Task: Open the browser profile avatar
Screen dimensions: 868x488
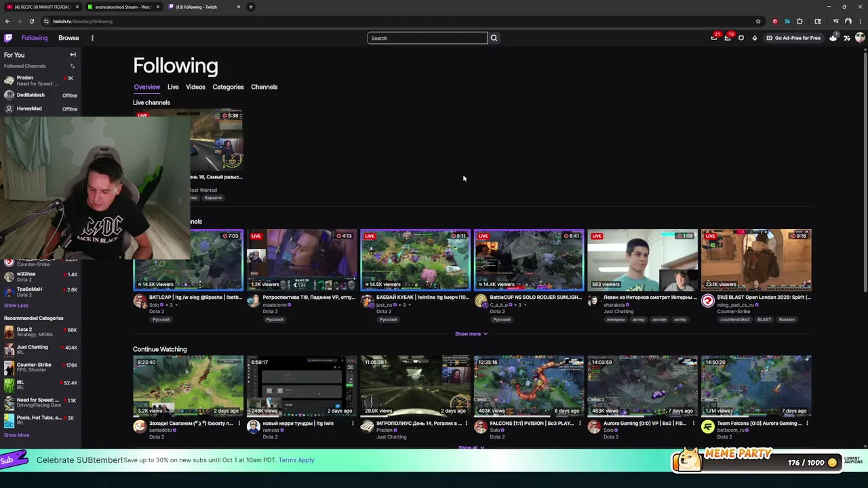Action: (848, 21)
